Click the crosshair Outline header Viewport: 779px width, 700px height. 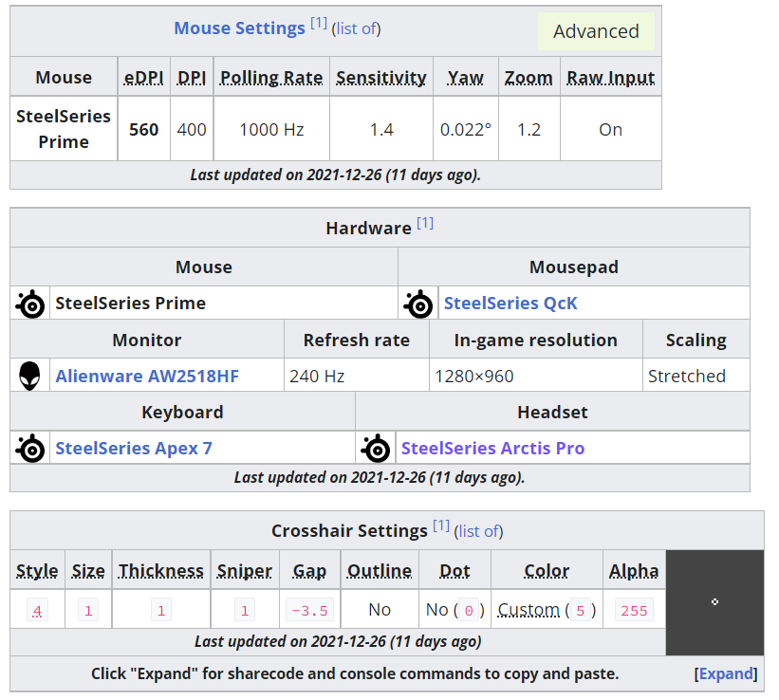pyautogui.click(x=380, y=570)
